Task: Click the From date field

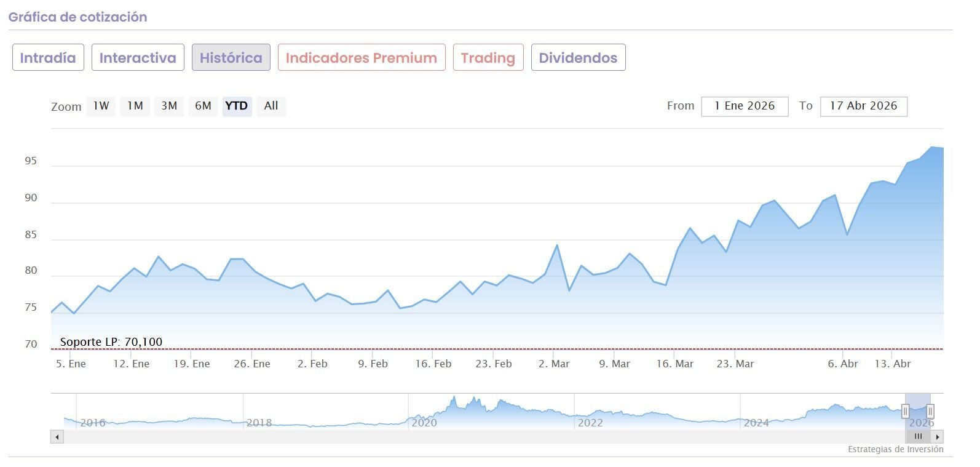Action: click(x=745, y=106)
